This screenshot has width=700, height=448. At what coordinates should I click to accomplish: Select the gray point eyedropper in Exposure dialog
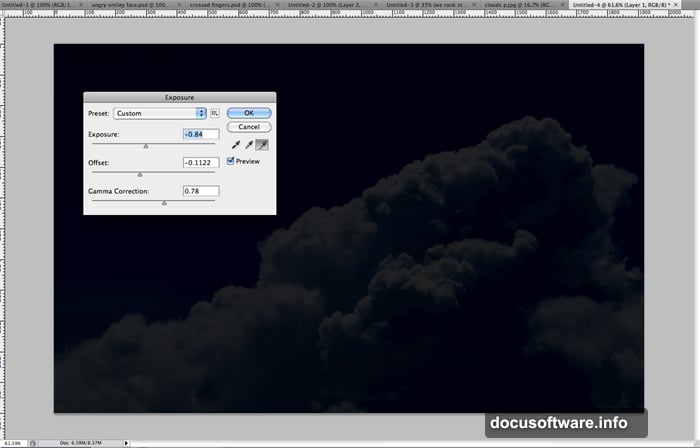[x=247, y=145]
